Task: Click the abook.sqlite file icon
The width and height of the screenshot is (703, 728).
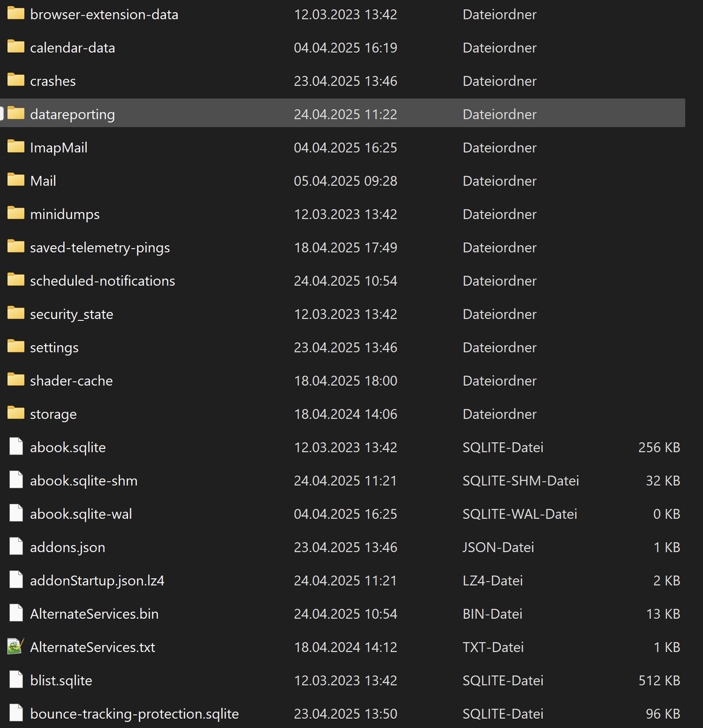Action: pyautogui.click(x=16, y=447)
